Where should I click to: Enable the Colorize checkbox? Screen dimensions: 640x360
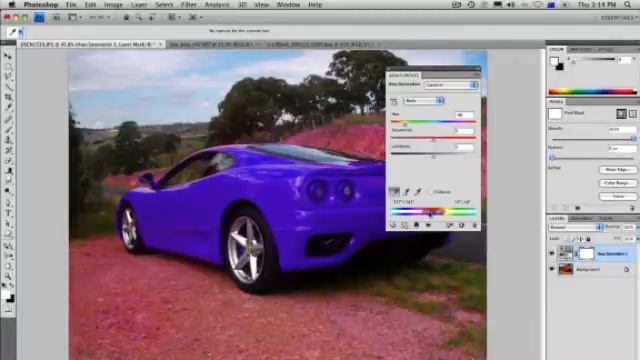(431, 192)
